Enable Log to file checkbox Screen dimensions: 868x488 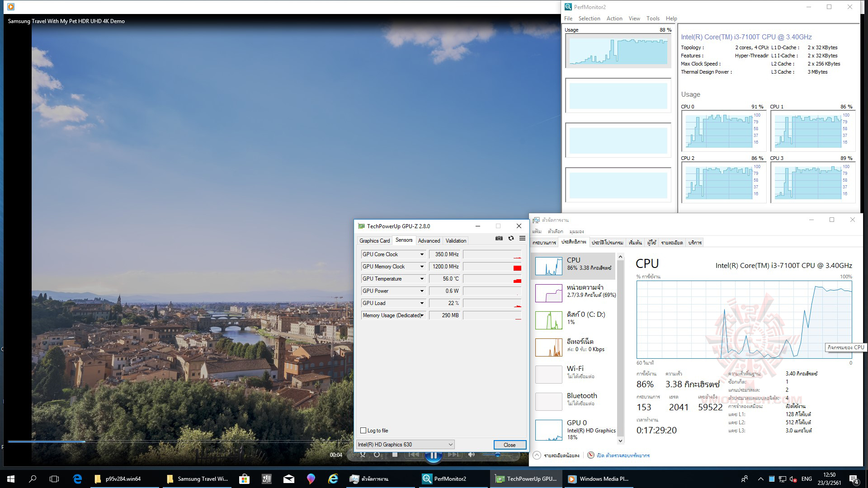coord(363,431)
